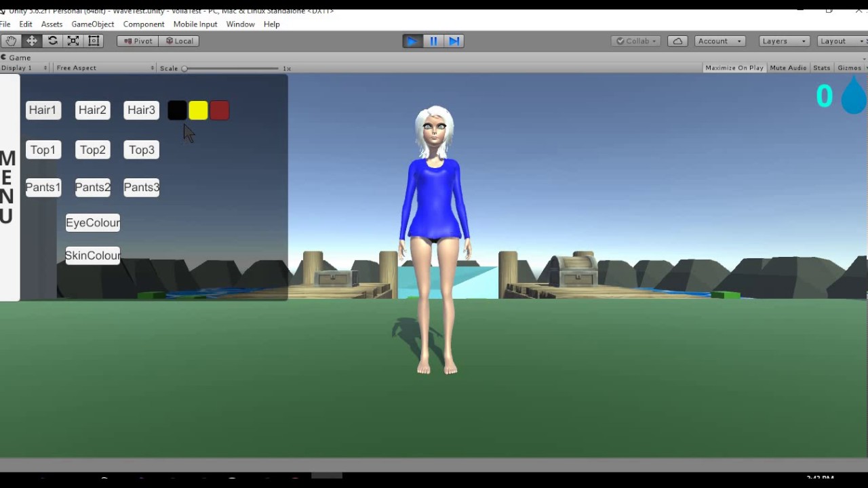Select the Rect transform tool

[x=94, y=41]
